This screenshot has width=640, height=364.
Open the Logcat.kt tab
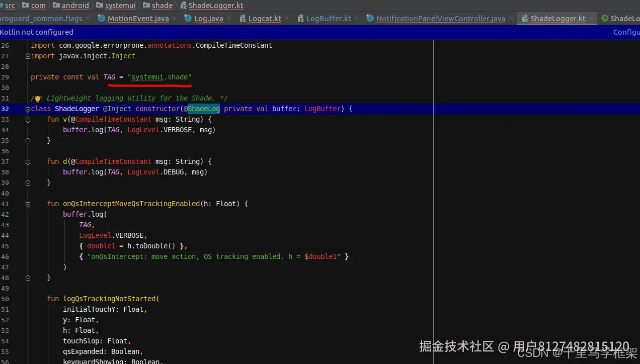click(x=265, y=19)
